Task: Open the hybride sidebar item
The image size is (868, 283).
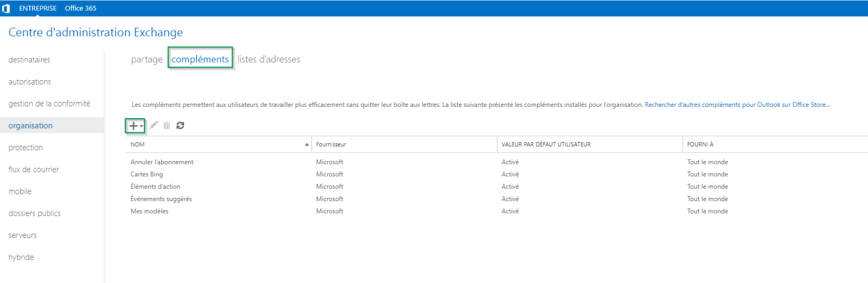Action: (x=21, y=258)
